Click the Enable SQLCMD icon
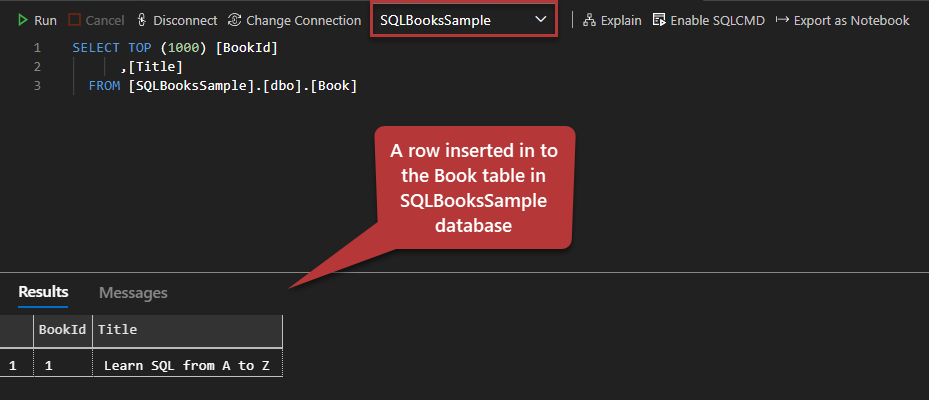The width and height of the screenshot is (929, 400). (x=659, y=20)
